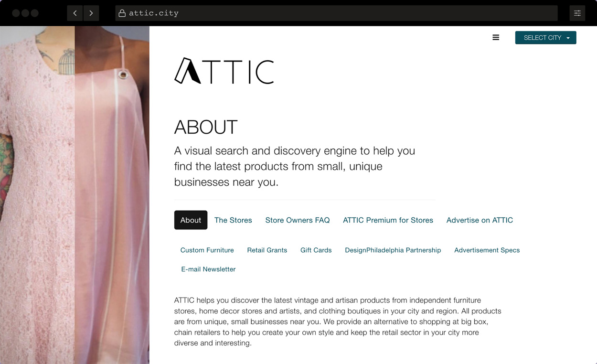The image size is (597, 364).
Task: Switch to The Stores tab
Action: click(x=233, y=220)
